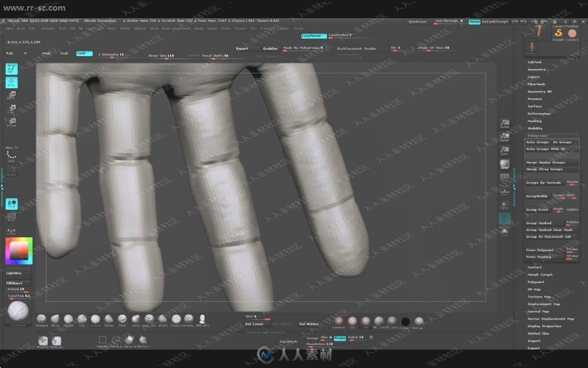Image resolution: width=588 pixels, height=368 pixels.
Task: Open the Document menu
Action: [47, 29]
